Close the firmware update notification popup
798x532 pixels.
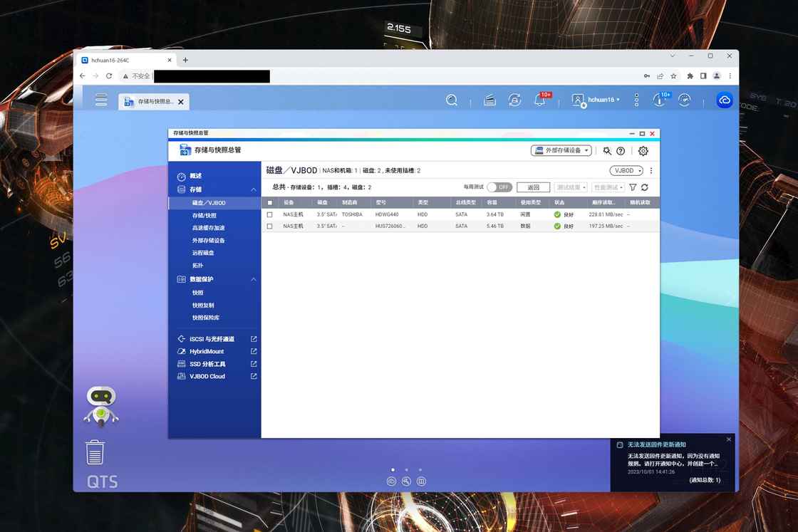729,439
